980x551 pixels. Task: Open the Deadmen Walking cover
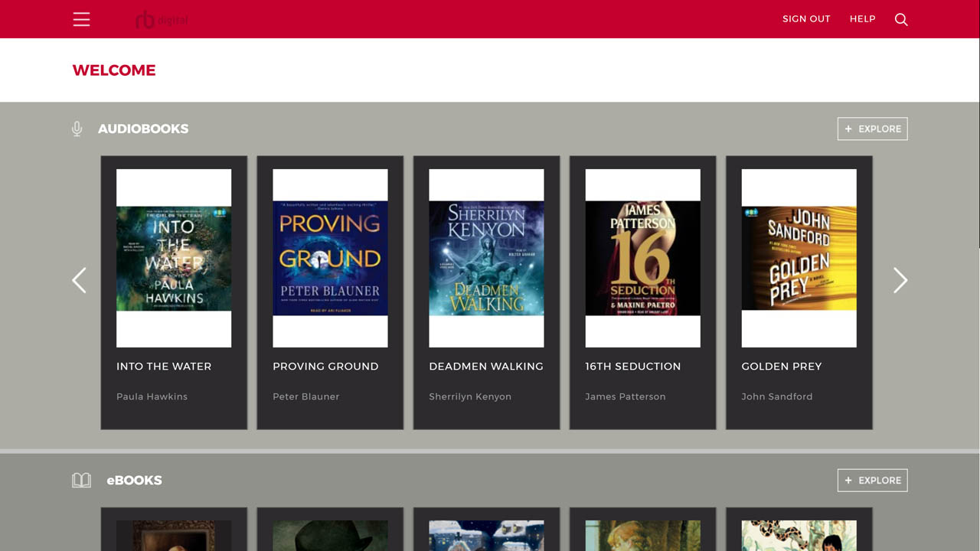[486, 259]
